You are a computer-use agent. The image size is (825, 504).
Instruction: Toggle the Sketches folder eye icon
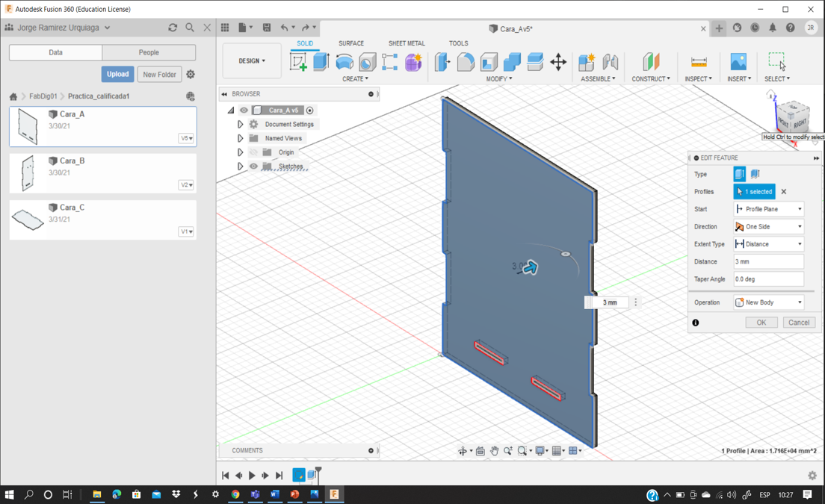(x=253, y=167)
